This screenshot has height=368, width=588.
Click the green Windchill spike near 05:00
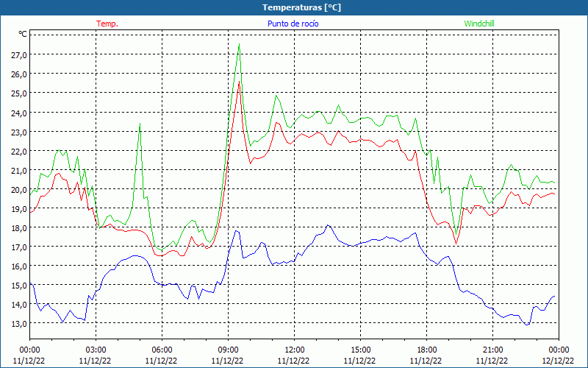(140, 124)
